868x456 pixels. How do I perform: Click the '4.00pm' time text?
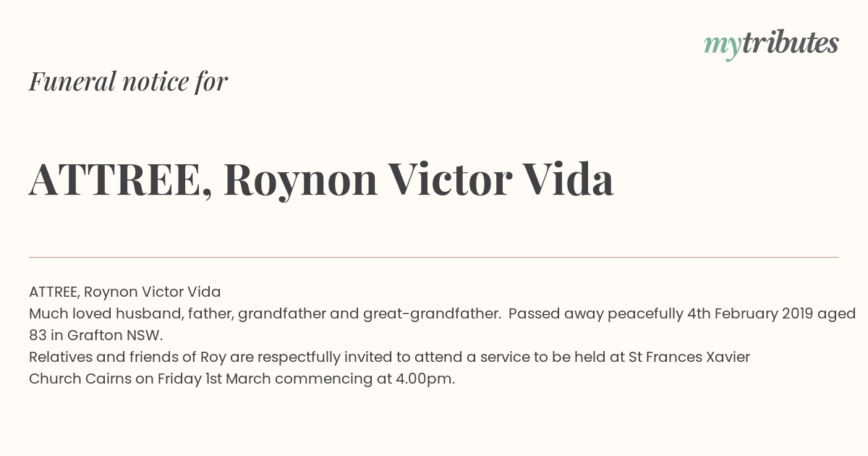(425, 380)
